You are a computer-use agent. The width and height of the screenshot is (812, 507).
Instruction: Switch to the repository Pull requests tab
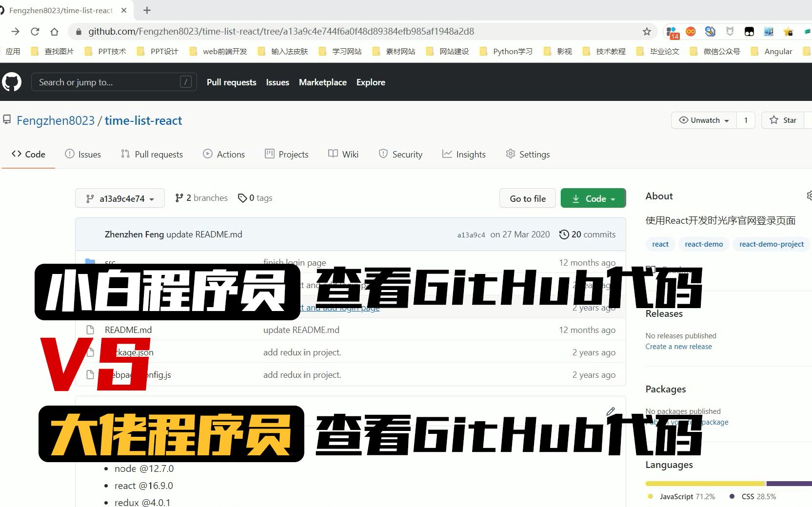152,154
